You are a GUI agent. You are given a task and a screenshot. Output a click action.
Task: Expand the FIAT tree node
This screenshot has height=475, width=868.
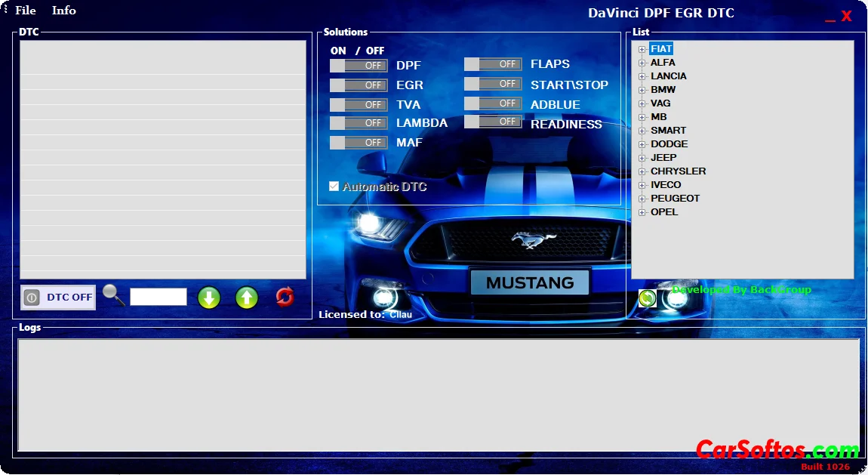(642, 50)
